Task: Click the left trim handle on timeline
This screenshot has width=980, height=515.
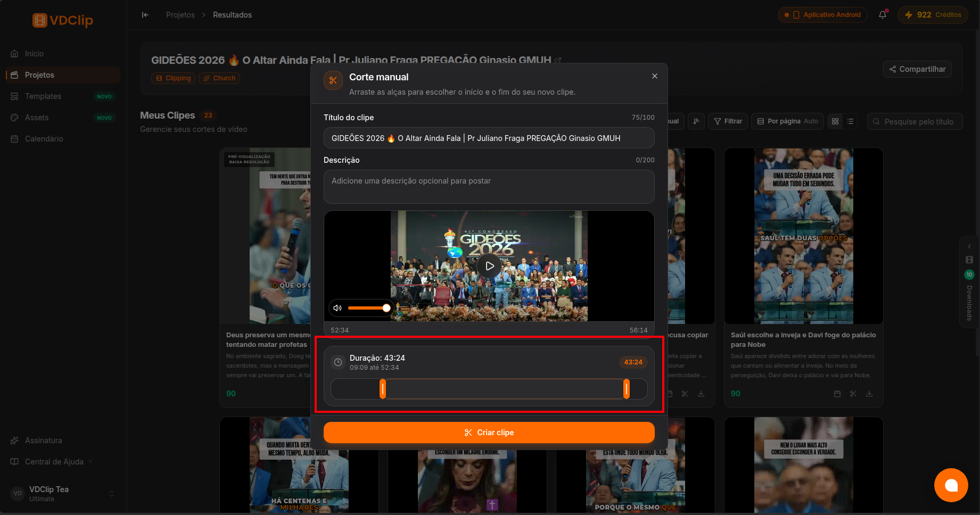Action: [383, 389]
